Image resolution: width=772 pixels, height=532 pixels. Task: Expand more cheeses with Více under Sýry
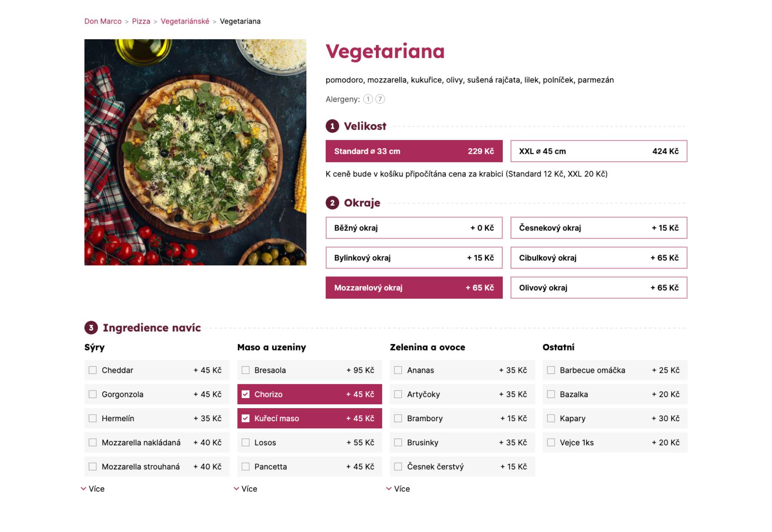point(93,489)
